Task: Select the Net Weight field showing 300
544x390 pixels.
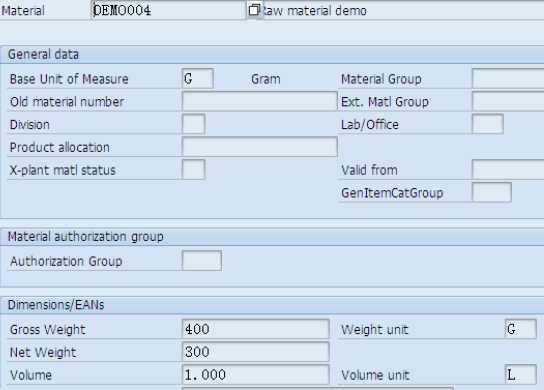Action: [x=255, y=352]
